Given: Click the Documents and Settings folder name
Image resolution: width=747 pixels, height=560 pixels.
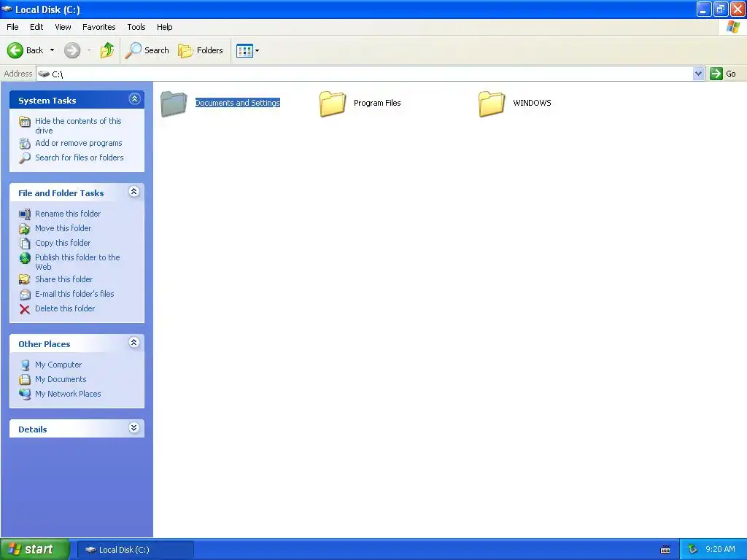Looking at the screenshot, I should click(238, 103).
